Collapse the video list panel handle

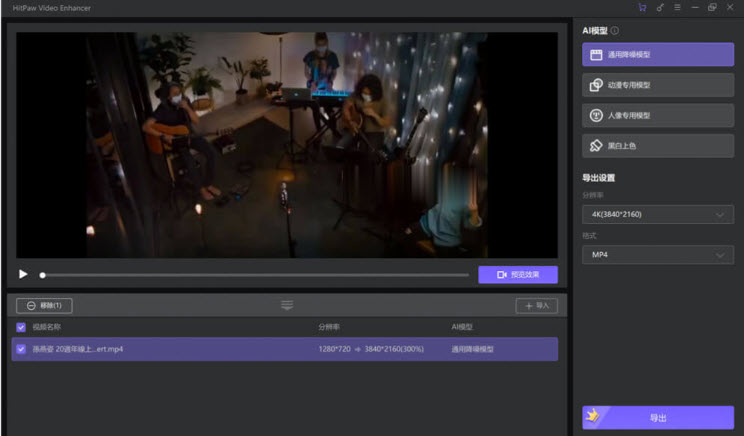point(287,305)
